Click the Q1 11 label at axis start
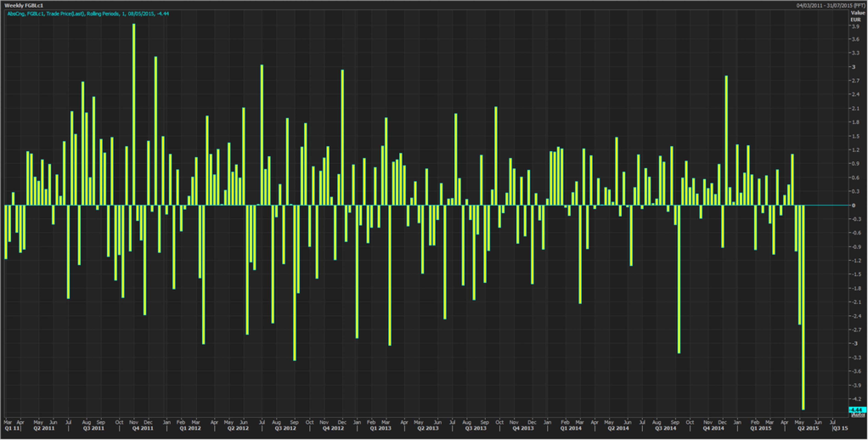Image resolution: width=868 pixels, height=440 pixels. pos(12,428)
